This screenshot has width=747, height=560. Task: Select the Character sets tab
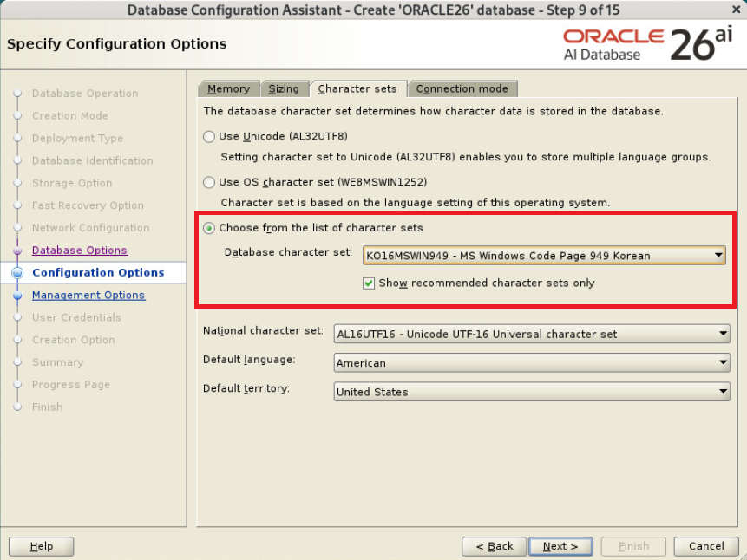coord(357,89)
